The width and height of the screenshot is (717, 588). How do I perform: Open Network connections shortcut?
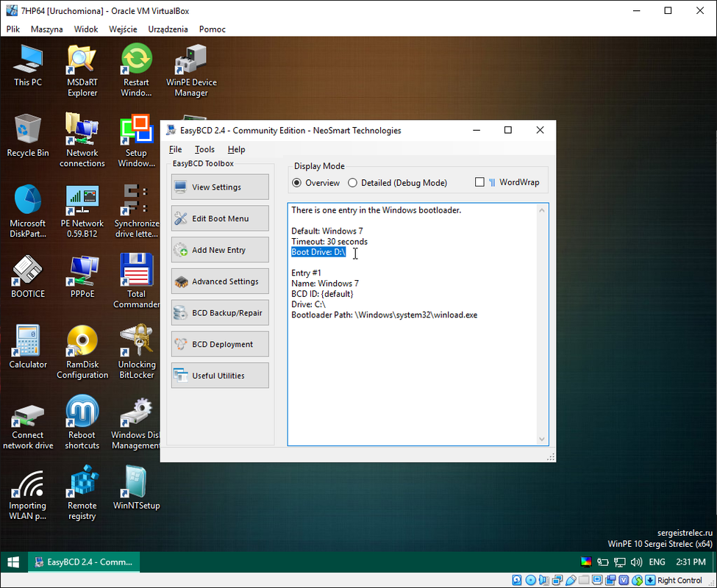point(82,140)
